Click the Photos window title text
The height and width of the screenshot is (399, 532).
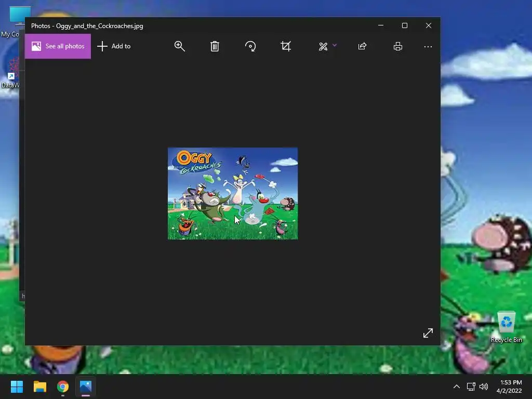pyautogui.click(x=87, y=26)
